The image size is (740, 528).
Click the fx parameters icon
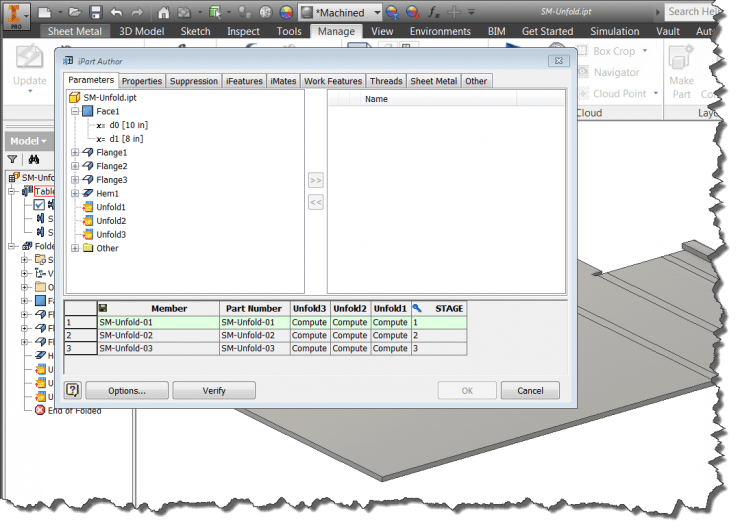point(433,12)
